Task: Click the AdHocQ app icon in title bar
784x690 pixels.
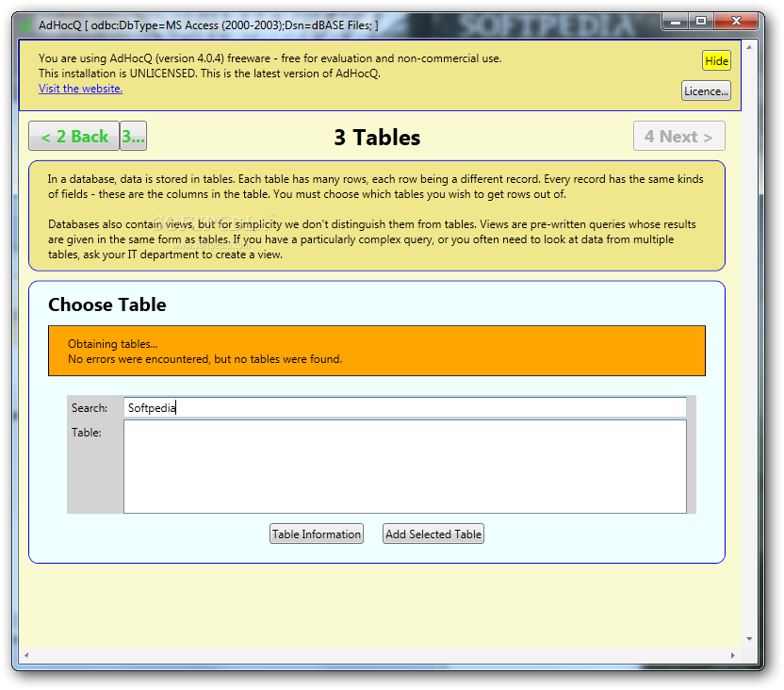Action: pos(26,25)
